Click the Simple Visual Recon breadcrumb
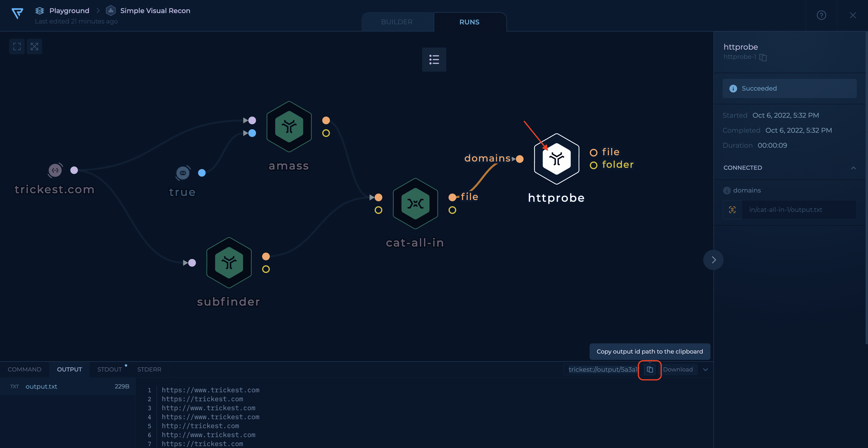The image size is (868, 448). 155,11
